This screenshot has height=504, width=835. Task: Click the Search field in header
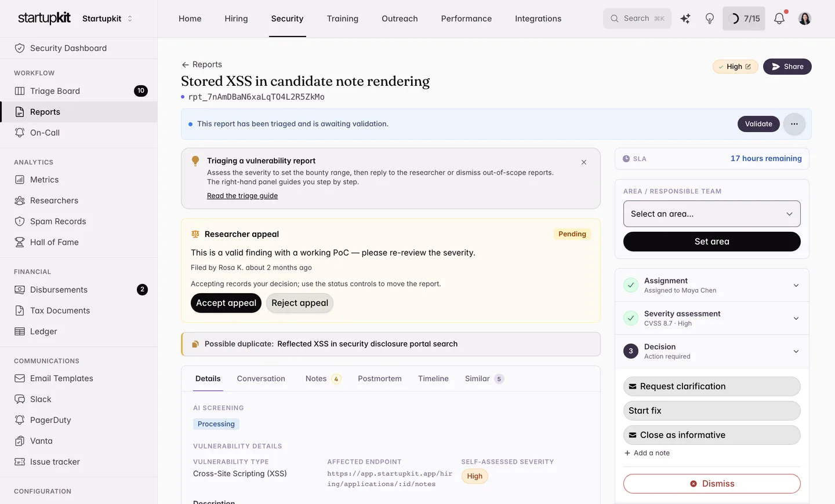tap(637, 19)
